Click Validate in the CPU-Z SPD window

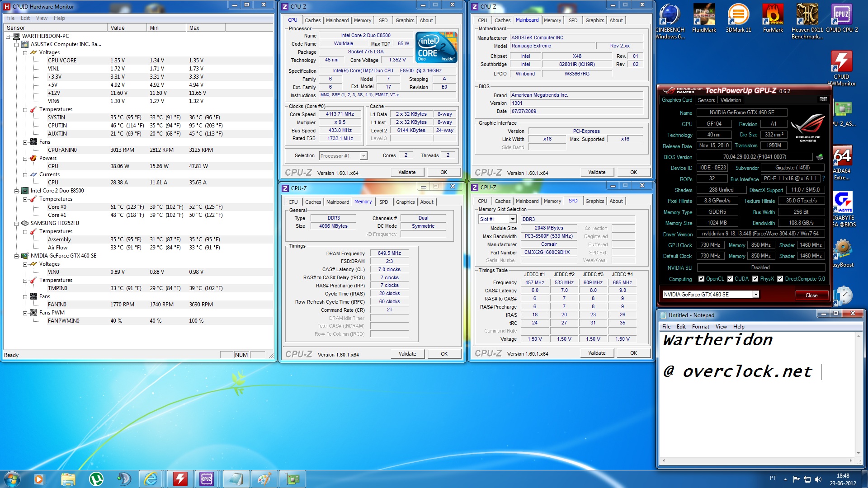point(597,353)
